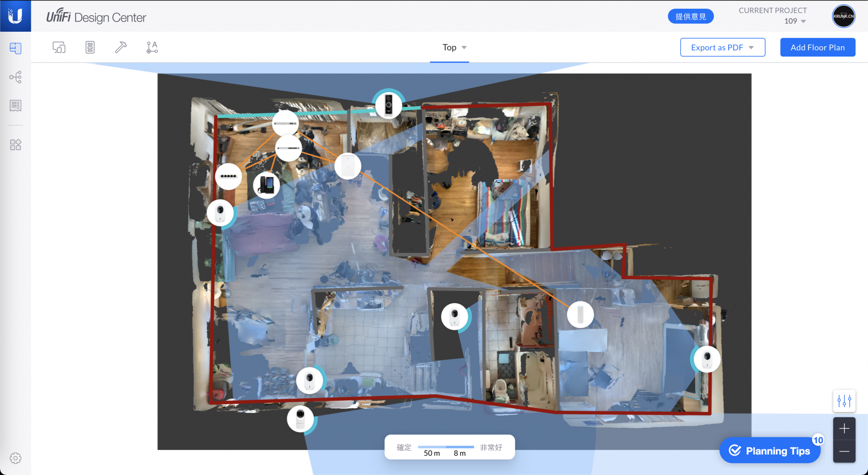868x475 pixels.
Task: Open settings gear at the sidebar bottom
Action: click(x=16, y=458)
